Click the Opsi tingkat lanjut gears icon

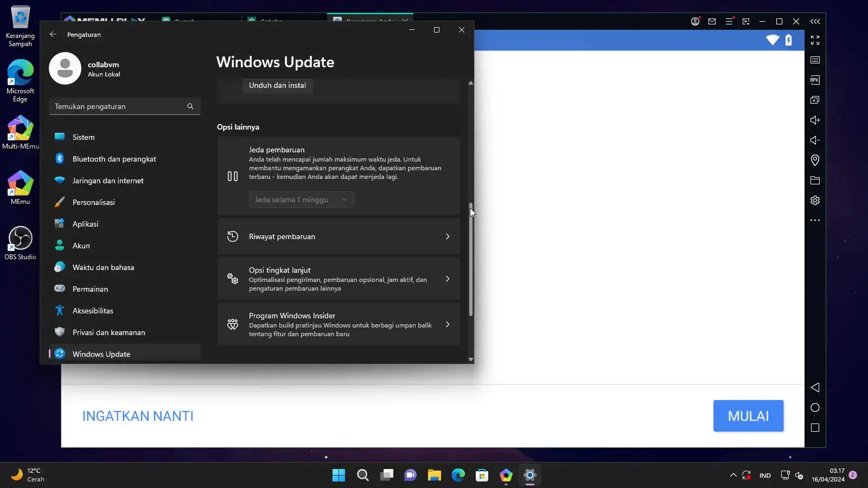[233, 279]
